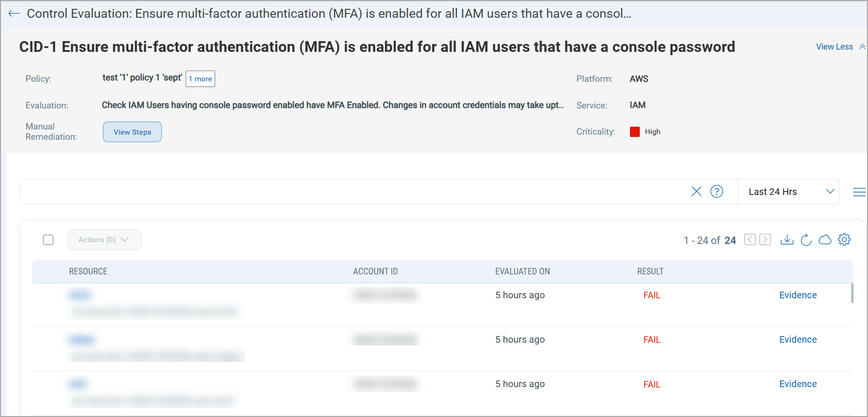Open search help question mark icon
The width and height of the screenshot is (868, 417).
[x=716, y=192]
